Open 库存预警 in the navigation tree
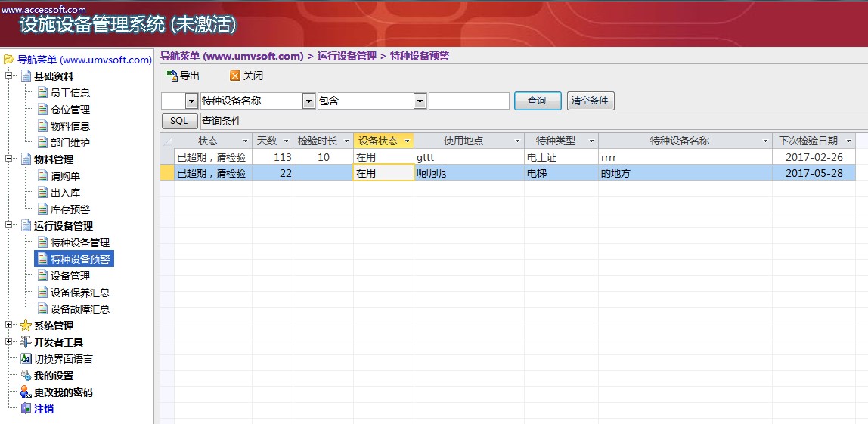 tap(70, 209)
